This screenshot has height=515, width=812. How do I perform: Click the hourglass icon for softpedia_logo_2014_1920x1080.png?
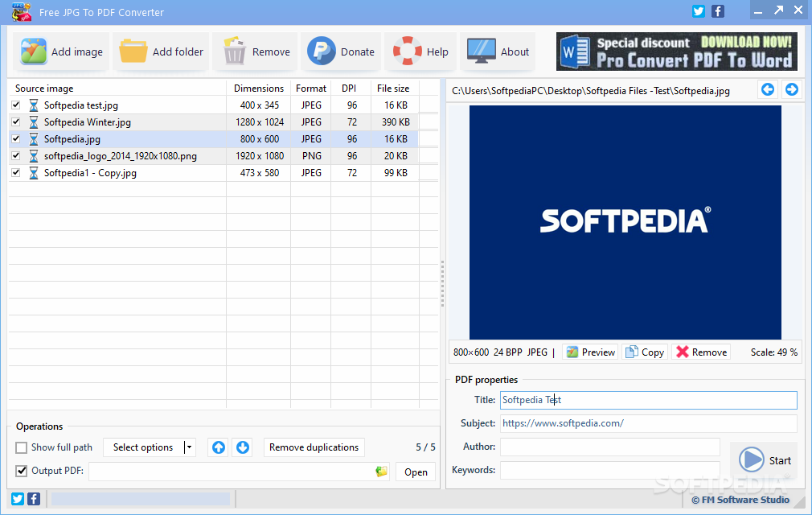[34, 156]
